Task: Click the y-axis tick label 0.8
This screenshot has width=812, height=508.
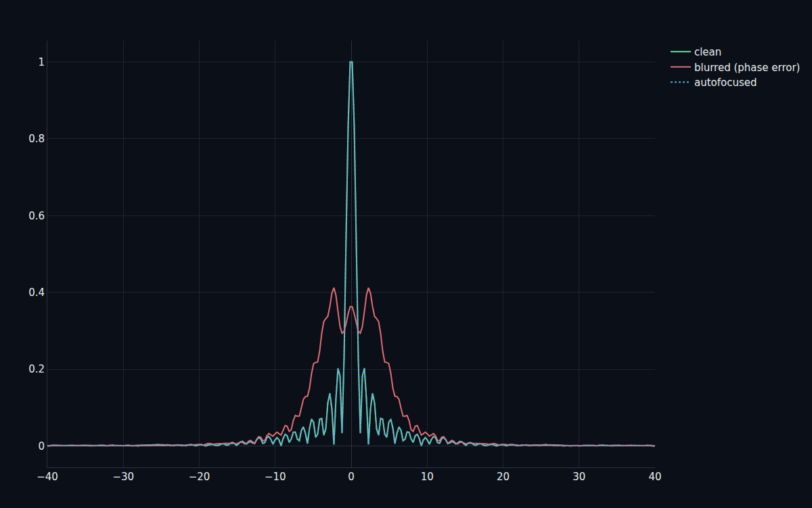Action: point(37,138)
